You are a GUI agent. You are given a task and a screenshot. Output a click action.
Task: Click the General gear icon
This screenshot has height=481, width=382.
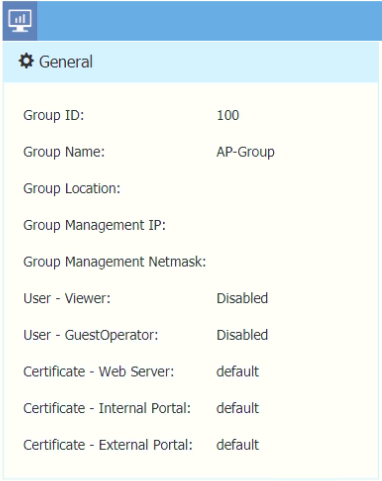click(26, 61)
